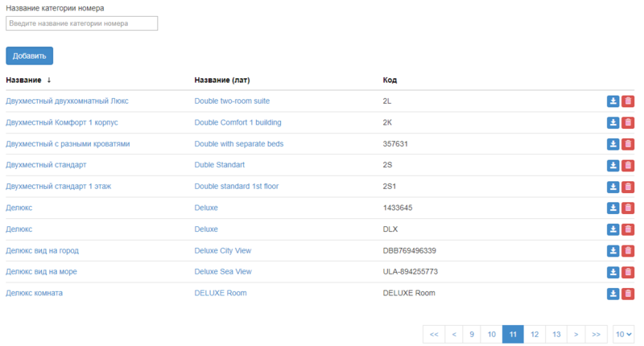644x346 pixels.
Task: Open the Делюкс вид на море link
Action: coord(41,272)
